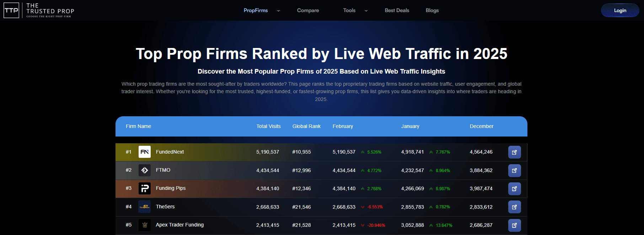Go to Blogs
The image size is (644, 235).
pos(432,10)
